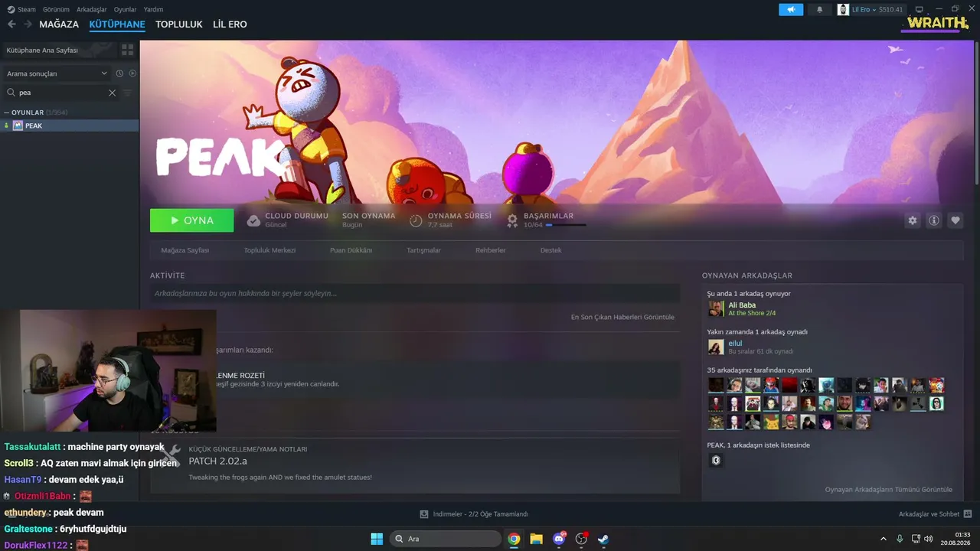Open the Steam menu
Viewport: 980px width, 551px height.
(x=22, y=9)
